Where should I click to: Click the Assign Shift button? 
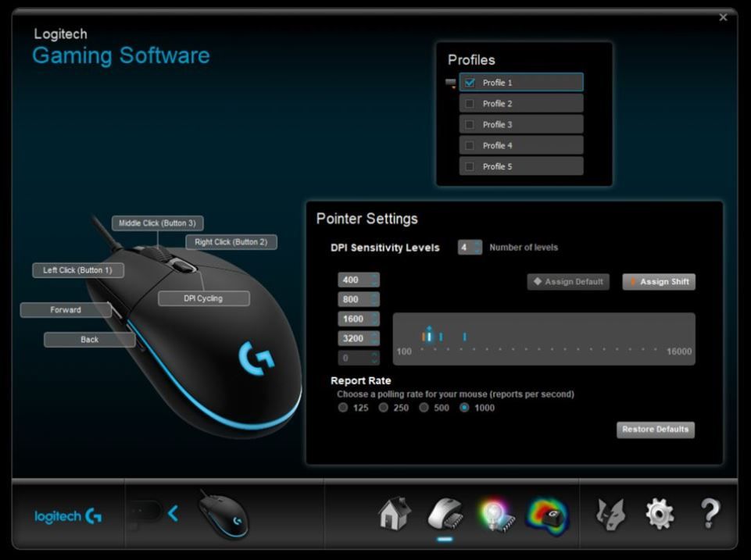pyautogui.click(x=659, y=282)
